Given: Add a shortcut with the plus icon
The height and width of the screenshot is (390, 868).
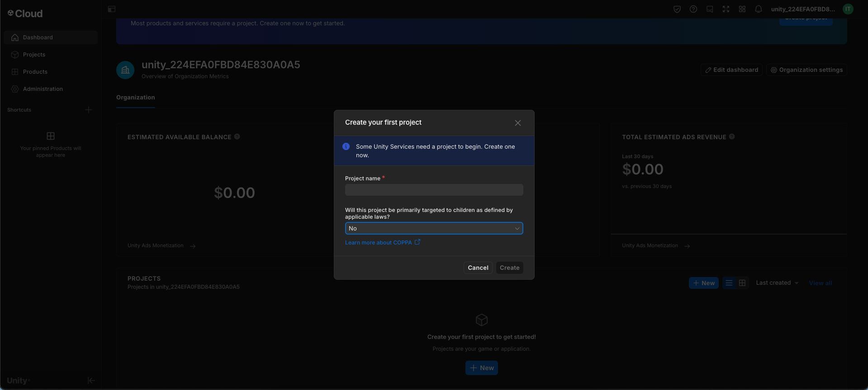Looking at the screenshot, I should pos(89,110).
